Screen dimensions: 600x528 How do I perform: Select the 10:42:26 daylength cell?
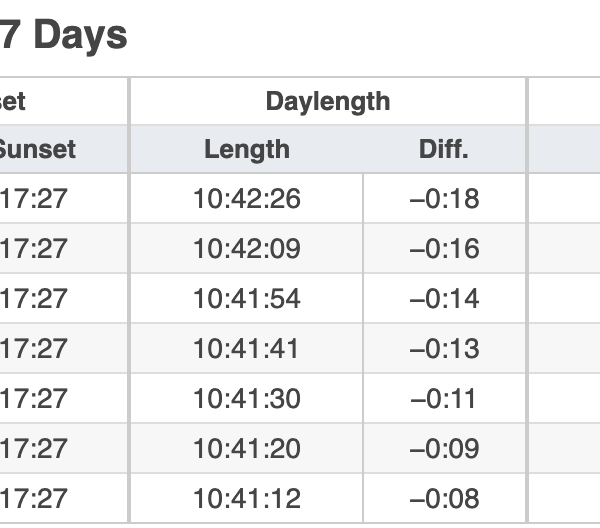[247, 199]
